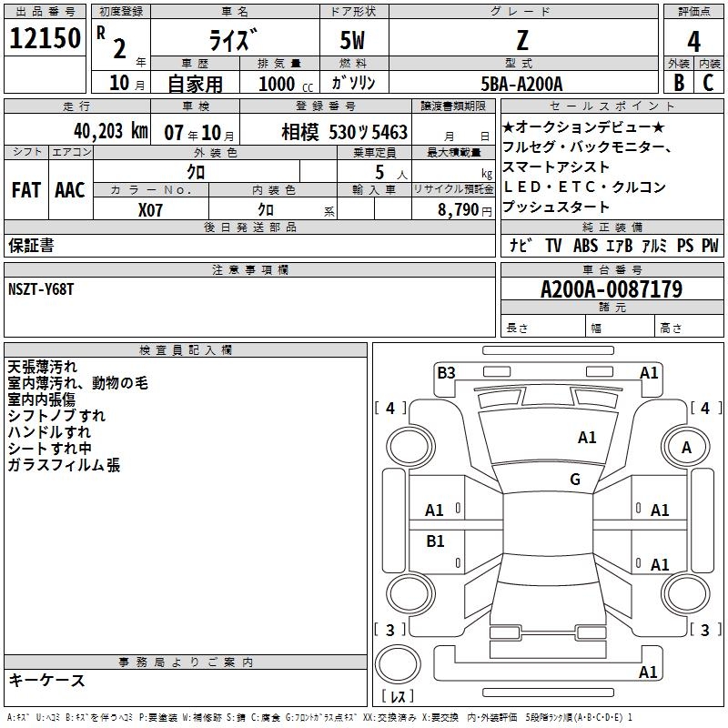Click spare tire label "レス"
This screenshot has width=728, height=728.
click(398, 695)
